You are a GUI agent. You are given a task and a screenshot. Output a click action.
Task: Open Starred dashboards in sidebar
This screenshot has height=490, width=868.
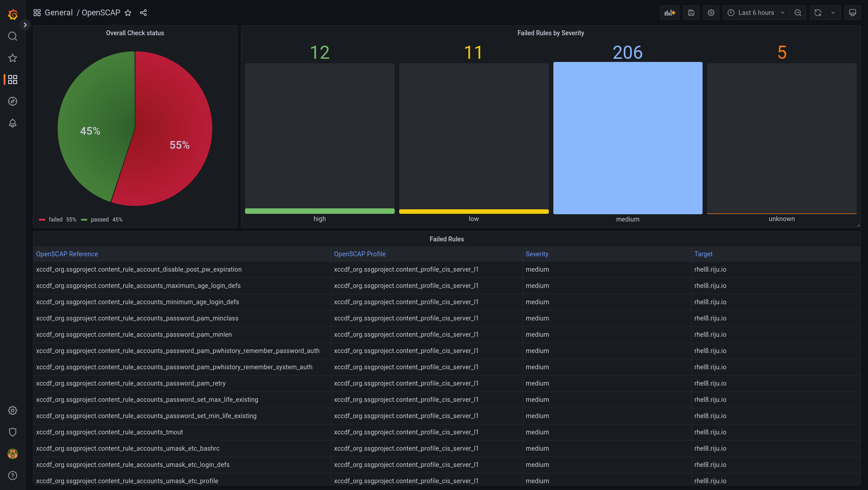tap(13, 58)
